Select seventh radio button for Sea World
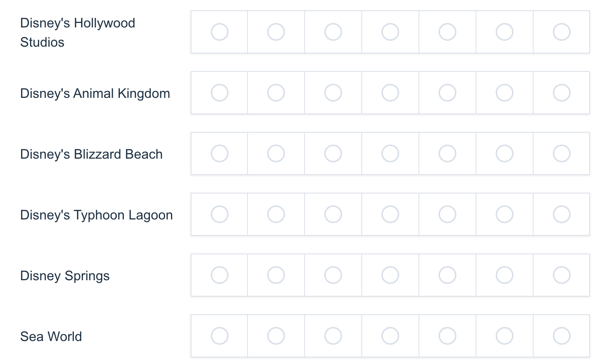The height and width of the screenshot is (364, 607). click(562, 336)
